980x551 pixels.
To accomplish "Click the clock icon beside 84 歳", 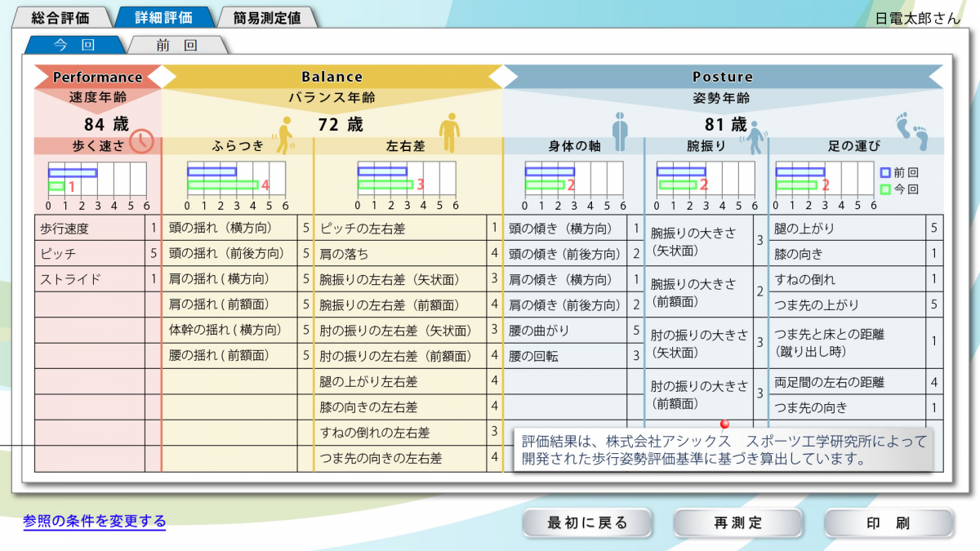I will pyautogui.click(x=142, y=141).
